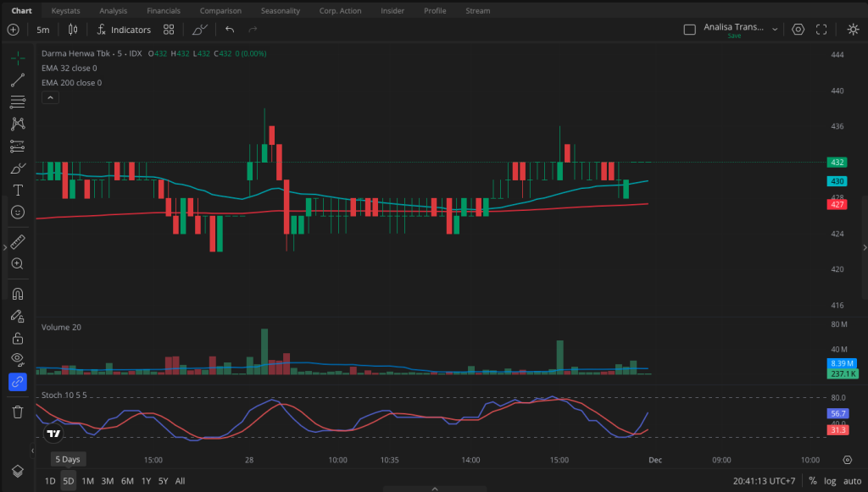This screenshot has width=868, height=492.
Task: Toggle the drawings lock
Action: [18, 338]
